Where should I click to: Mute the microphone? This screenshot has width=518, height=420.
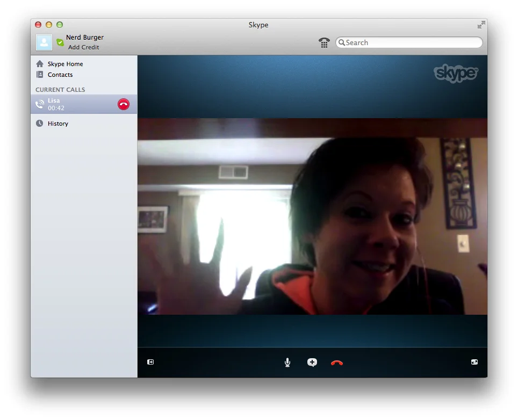click(x=287, y=363)
